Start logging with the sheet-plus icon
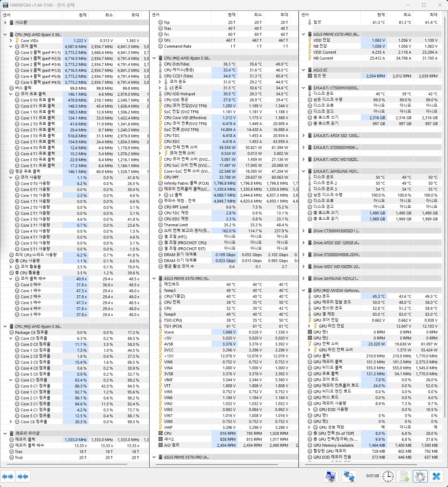This screenshot has width=448, height=487. 404,476
